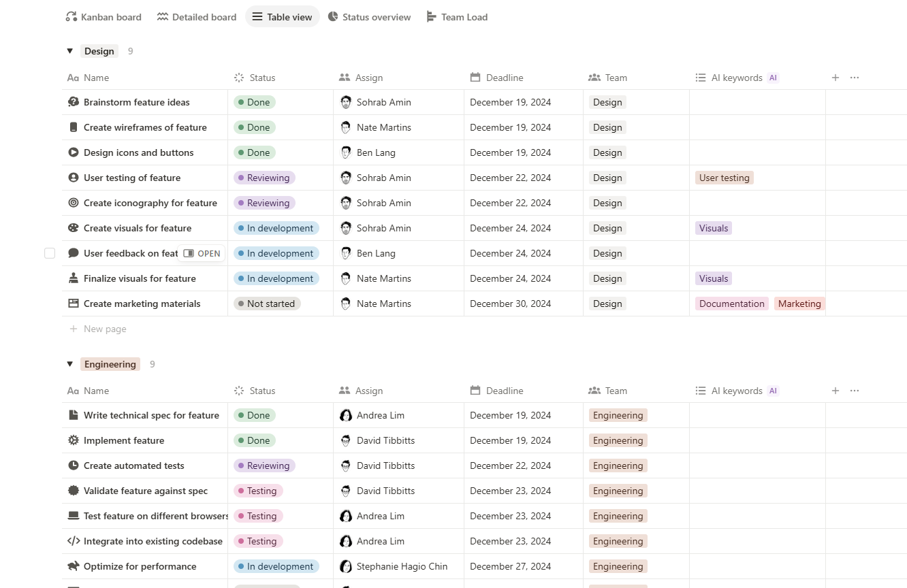
Task: Switch to Kanban board view
Action: coord(104,17)
